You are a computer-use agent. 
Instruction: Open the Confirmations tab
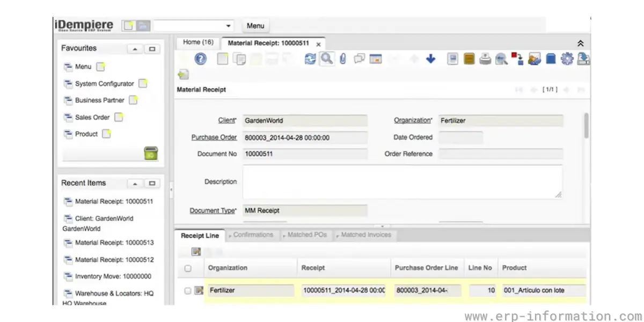point(253,235)
